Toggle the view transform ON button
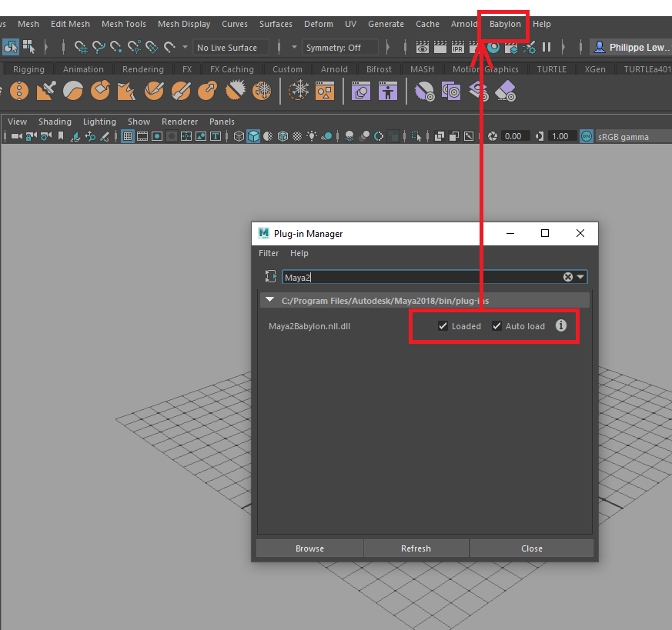 pyautogui.click(x=587, y=137)
